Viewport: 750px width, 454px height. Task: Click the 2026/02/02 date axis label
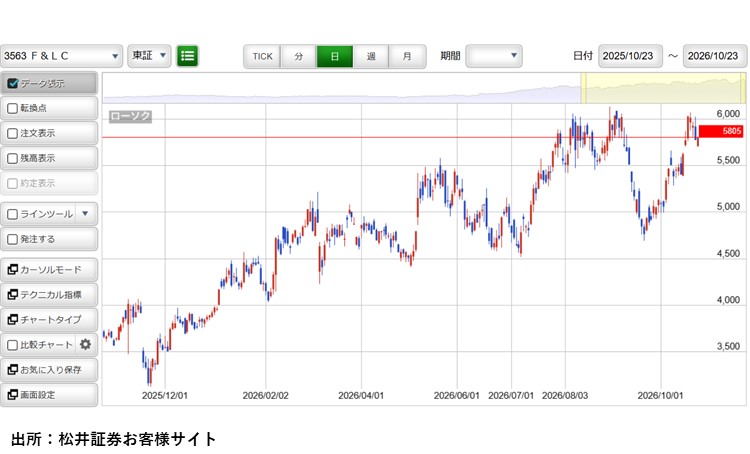click(265, 396)
